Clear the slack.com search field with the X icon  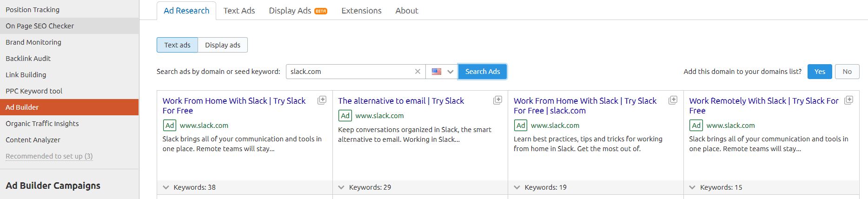click(417, 72)
